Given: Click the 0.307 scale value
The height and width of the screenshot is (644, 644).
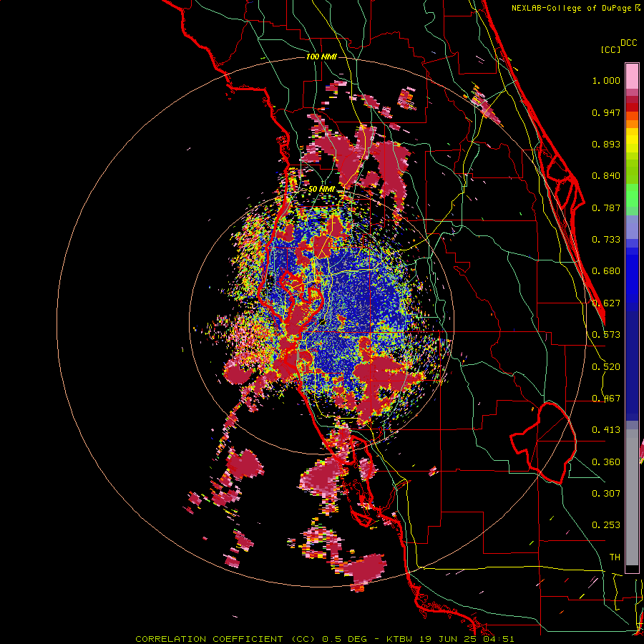Looking at the screenshot, I should (606, 494).
